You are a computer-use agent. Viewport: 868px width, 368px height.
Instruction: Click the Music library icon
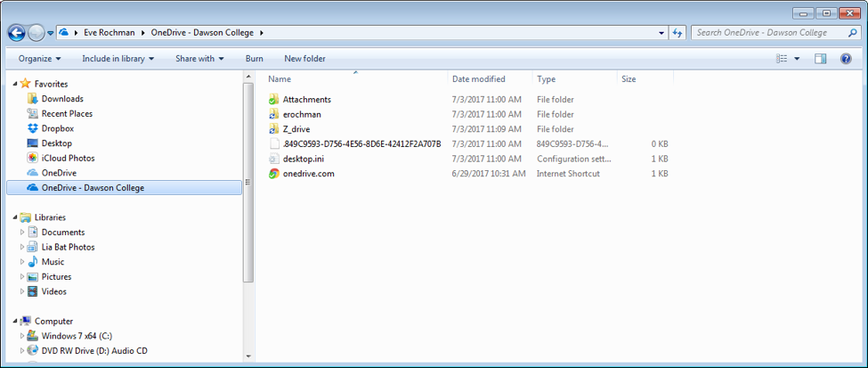coord(33,262)
